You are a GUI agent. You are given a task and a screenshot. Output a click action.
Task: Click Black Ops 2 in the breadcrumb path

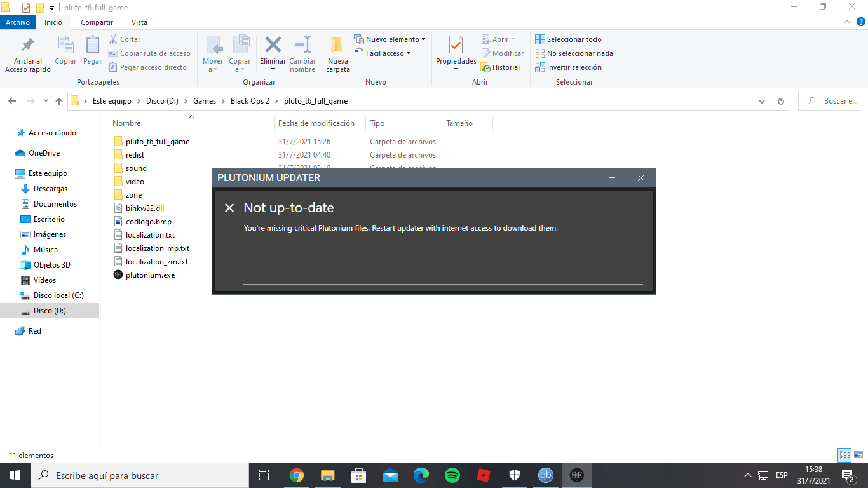click(250, 101)
